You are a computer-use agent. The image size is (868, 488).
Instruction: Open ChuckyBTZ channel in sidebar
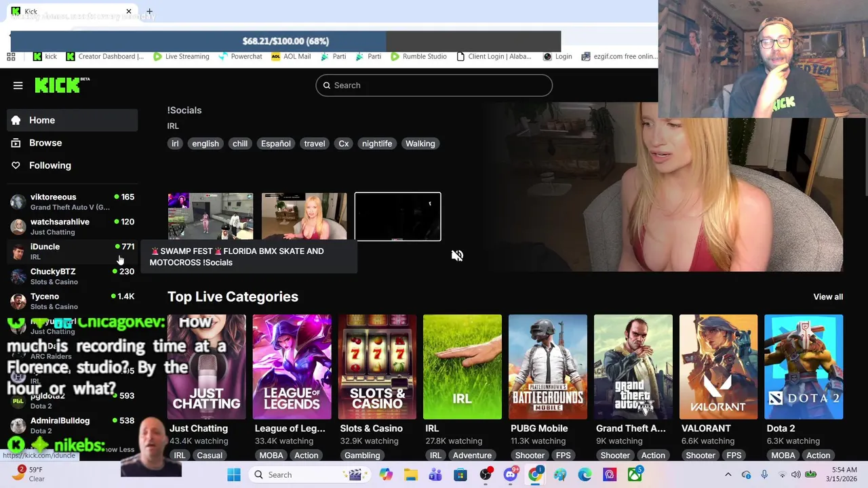click(x=72, y=277)
